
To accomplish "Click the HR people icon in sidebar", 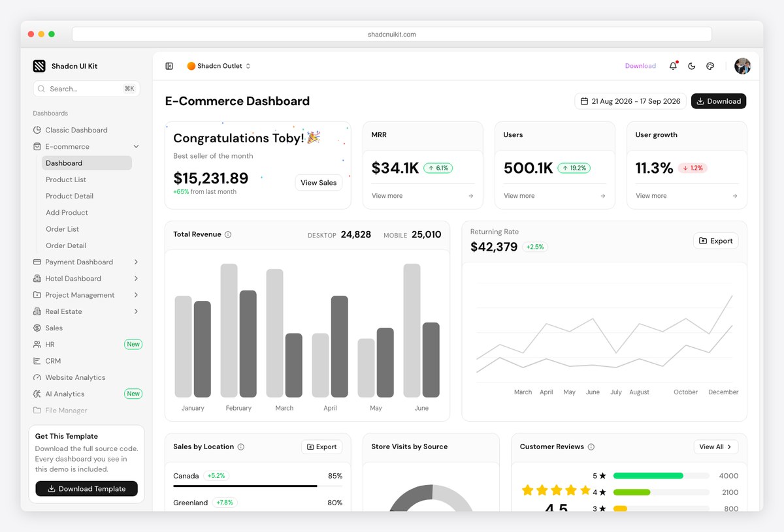I will [37, 344].
